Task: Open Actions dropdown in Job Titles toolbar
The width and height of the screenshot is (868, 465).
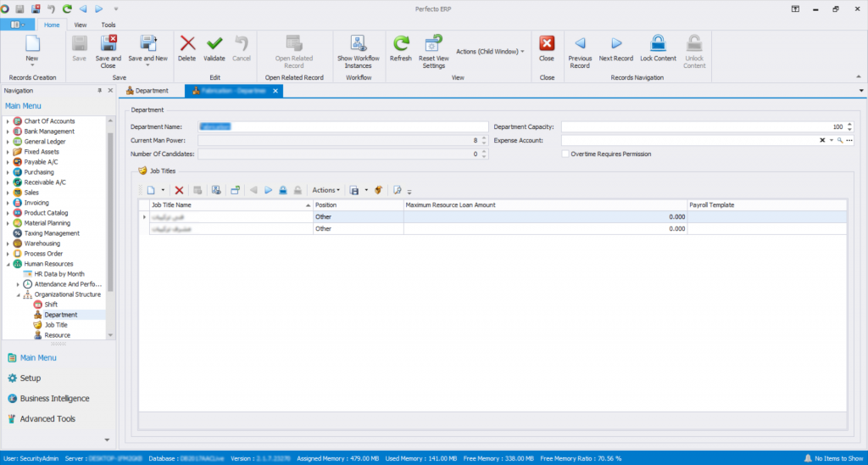Action: pyautogui.click(x=325, y=190)
